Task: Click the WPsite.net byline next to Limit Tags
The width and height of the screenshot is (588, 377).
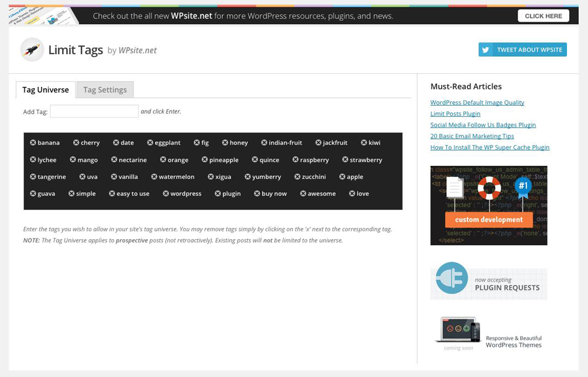Action: click(138, 50)
